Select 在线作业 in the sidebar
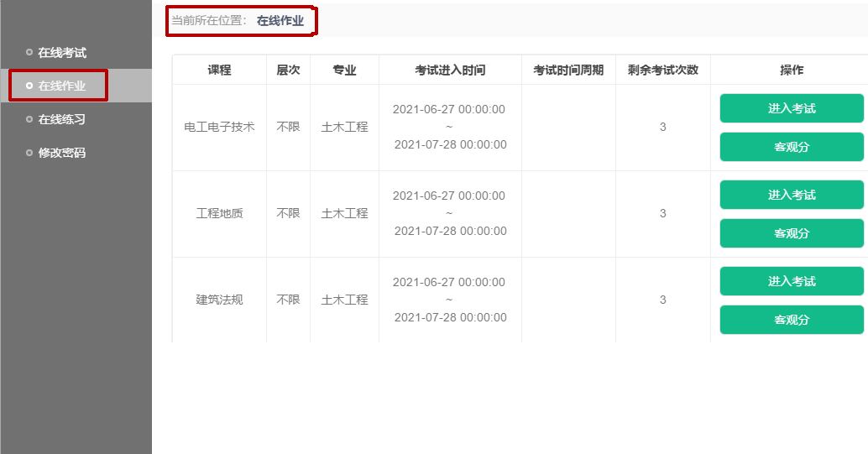This screenshot has width=868, height=454. [61, 86]
